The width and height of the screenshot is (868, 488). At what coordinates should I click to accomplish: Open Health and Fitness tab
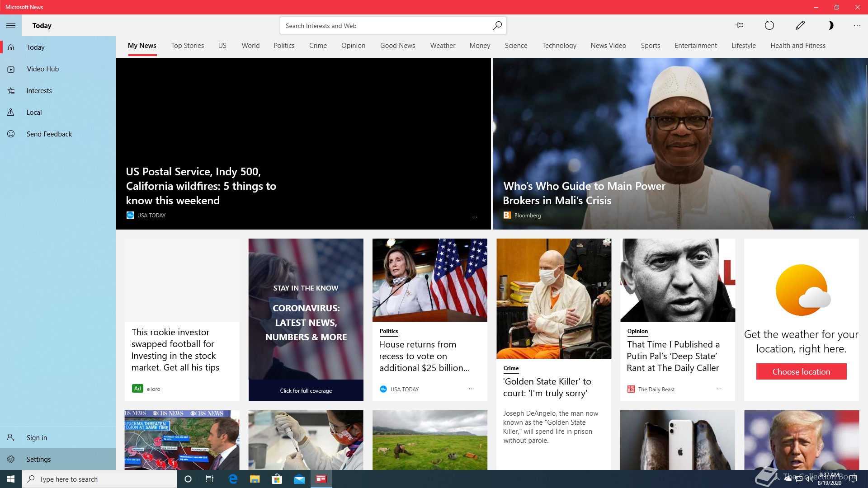[x=798, y=46]
